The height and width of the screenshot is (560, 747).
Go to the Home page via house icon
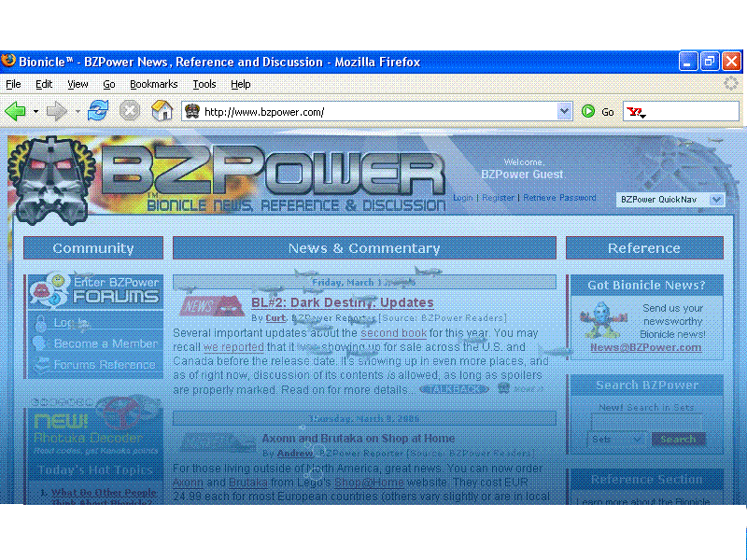coord(162,110)
